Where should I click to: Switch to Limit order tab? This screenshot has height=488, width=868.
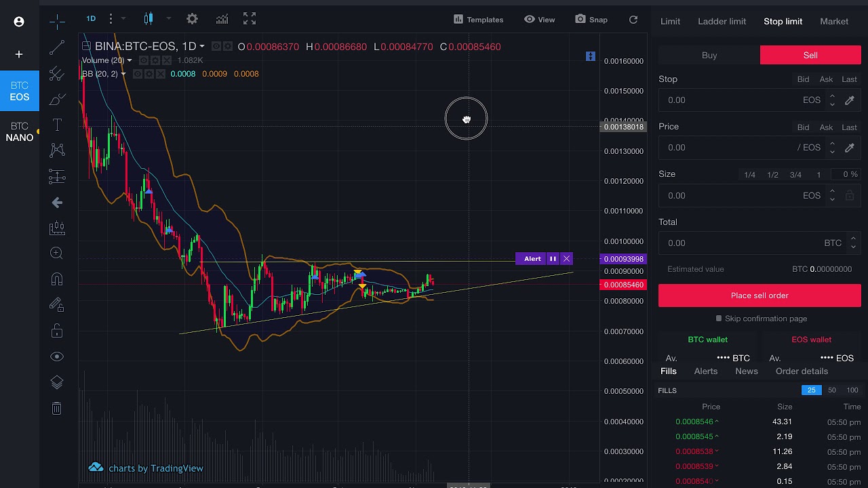point(670,21)
